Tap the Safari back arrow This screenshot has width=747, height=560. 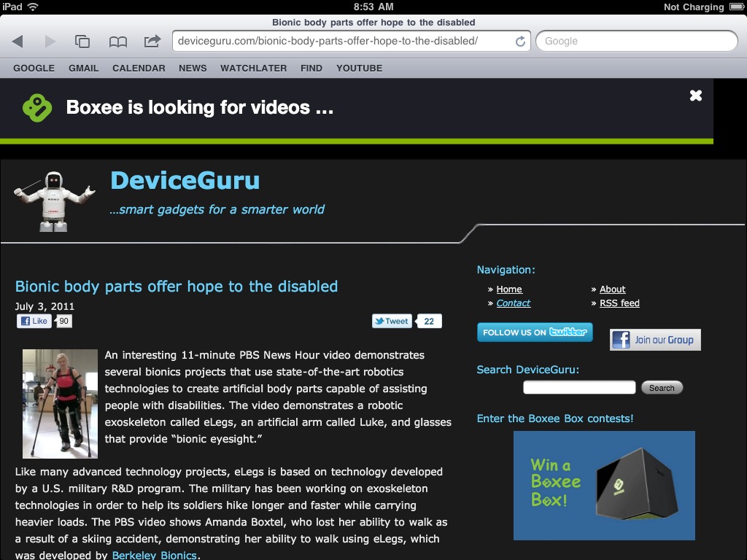[x=18, y=42]
